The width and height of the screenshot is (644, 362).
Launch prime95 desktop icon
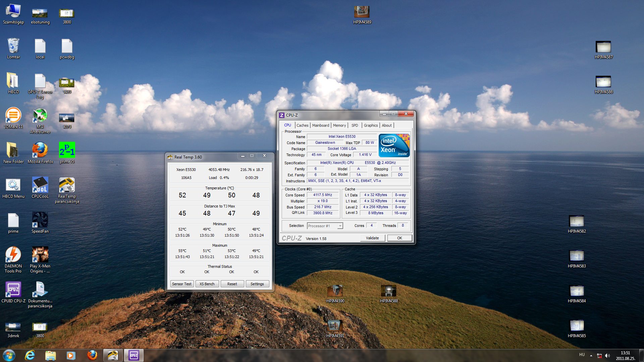point(67,153)
